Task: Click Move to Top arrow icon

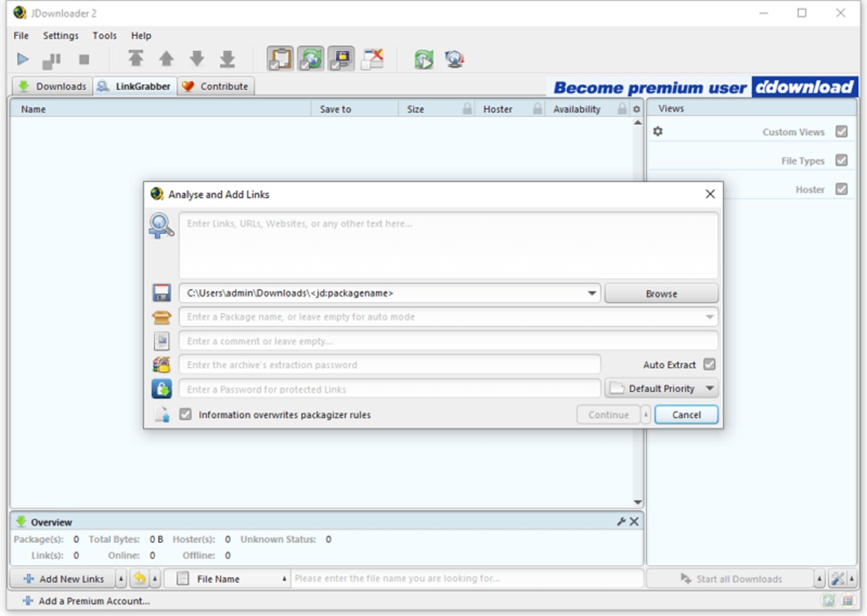Action: 136,60
